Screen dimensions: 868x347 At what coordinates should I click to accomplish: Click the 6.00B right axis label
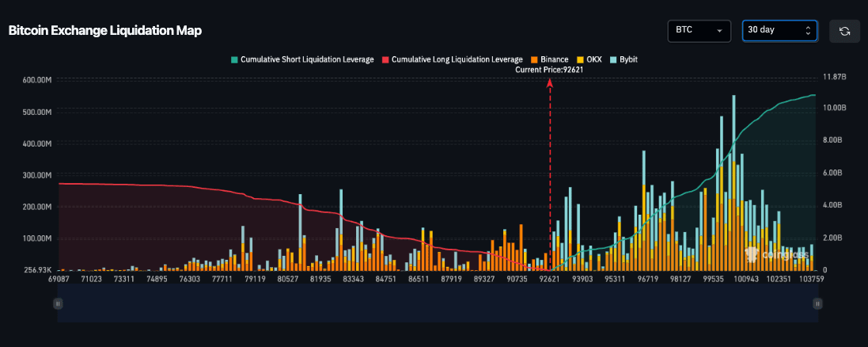[833, 173]
